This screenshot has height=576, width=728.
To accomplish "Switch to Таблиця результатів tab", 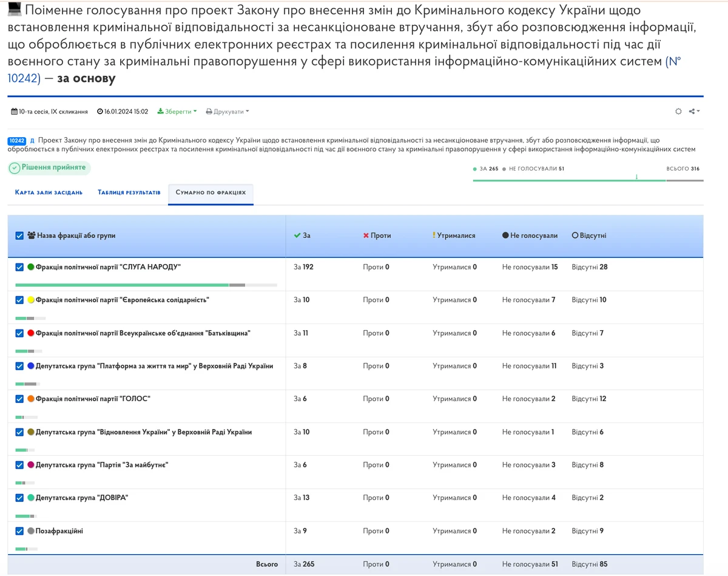I will (129, 192).
